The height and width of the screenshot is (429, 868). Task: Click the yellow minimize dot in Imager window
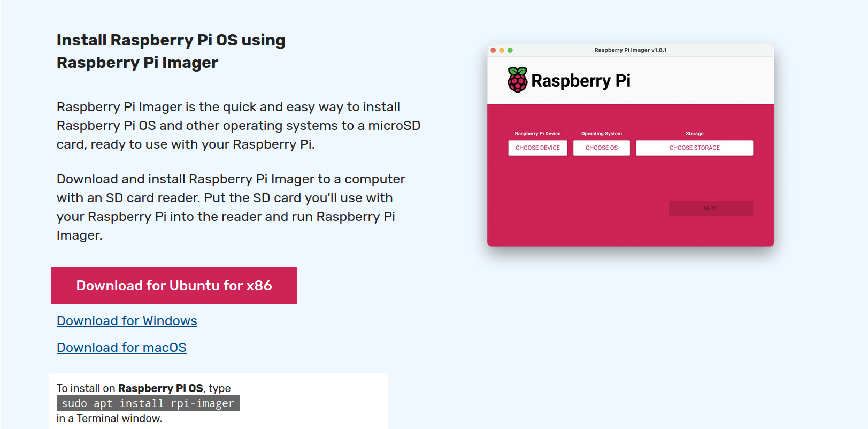(502, 50)
